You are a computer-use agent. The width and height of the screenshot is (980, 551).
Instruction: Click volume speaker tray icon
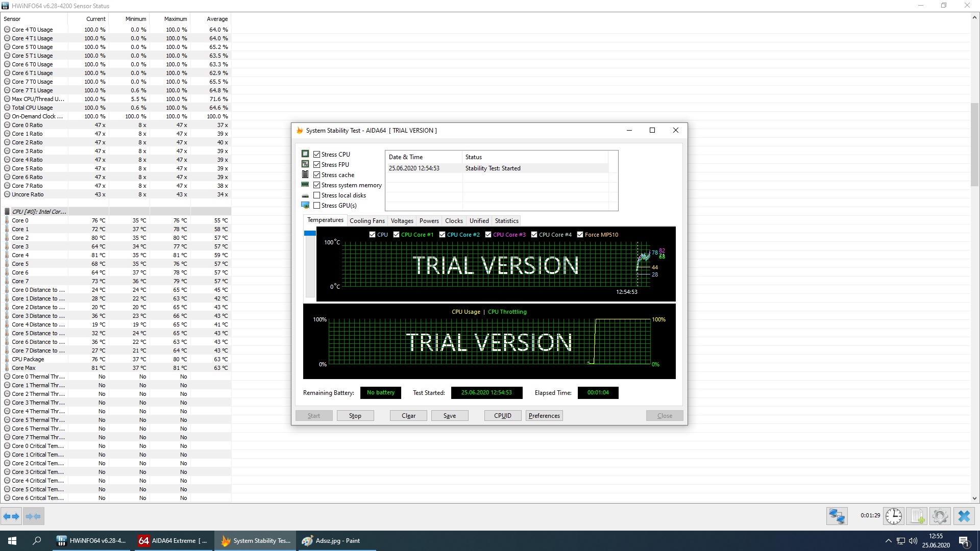coord(913,541)
